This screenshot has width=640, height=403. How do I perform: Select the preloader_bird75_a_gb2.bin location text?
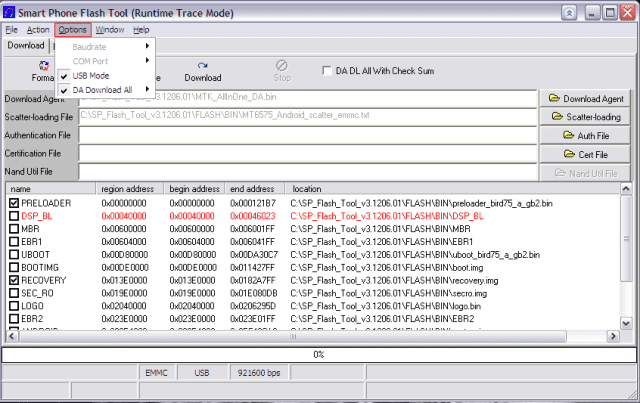coord(421,203)
